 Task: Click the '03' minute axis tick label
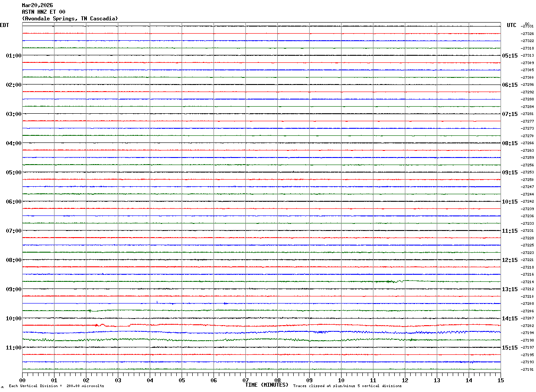click(x=118, y=380)
